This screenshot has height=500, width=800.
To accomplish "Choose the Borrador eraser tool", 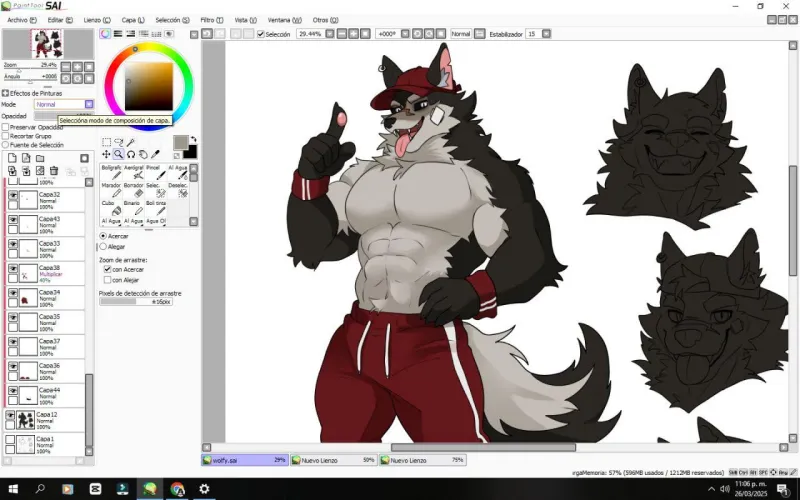I will [x=134, y=190].
